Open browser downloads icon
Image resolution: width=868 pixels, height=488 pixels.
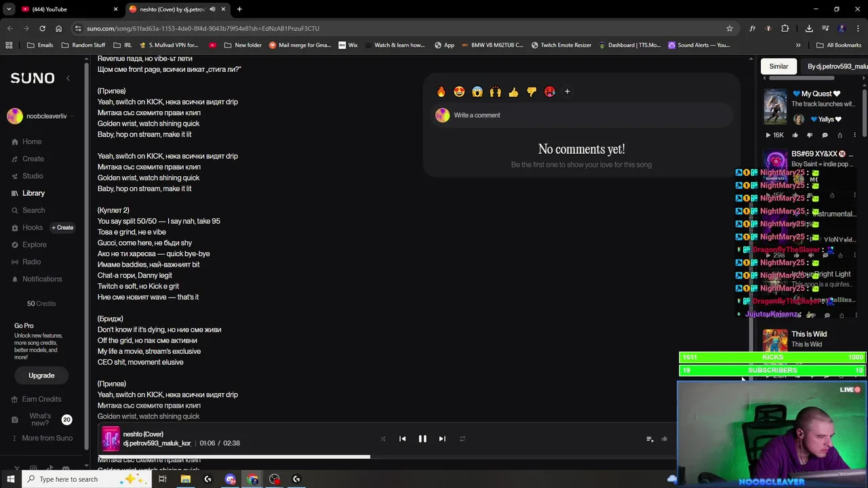click(x=809, y=28)
